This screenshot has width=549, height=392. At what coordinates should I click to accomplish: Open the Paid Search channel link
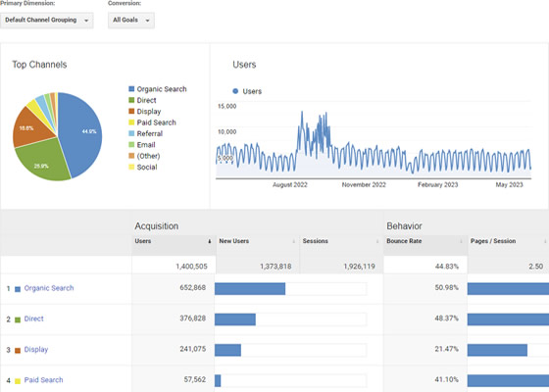coord(44,380)
